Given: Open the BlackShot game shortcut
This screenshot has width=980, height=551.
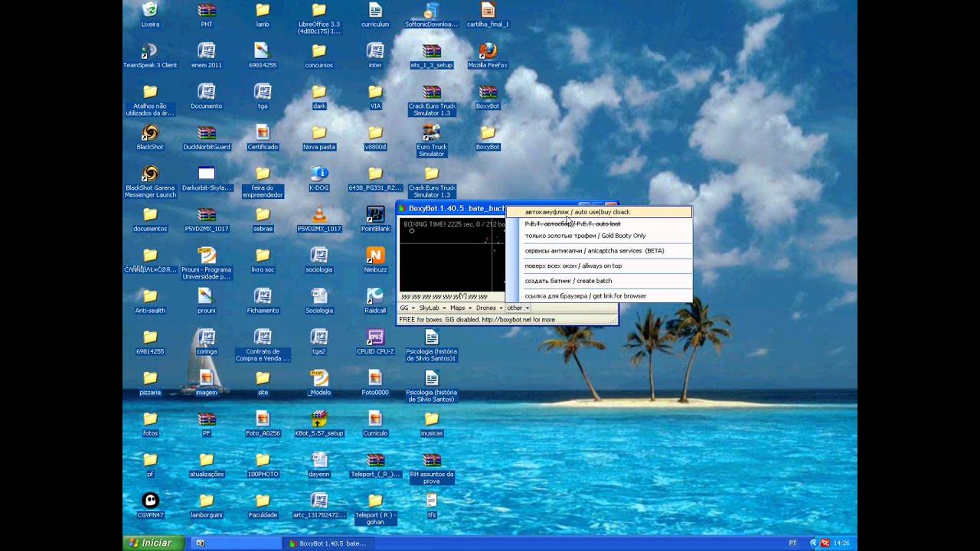Looking at the screenshot, I should [150, 132].
